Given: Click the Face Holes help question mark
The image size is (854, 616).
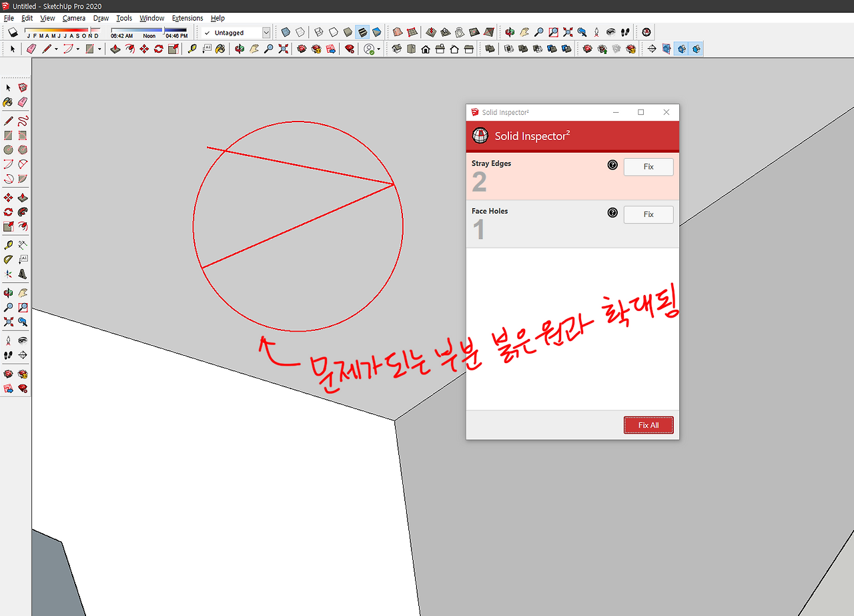Looking at the screenshot, I should click(612, 212).
